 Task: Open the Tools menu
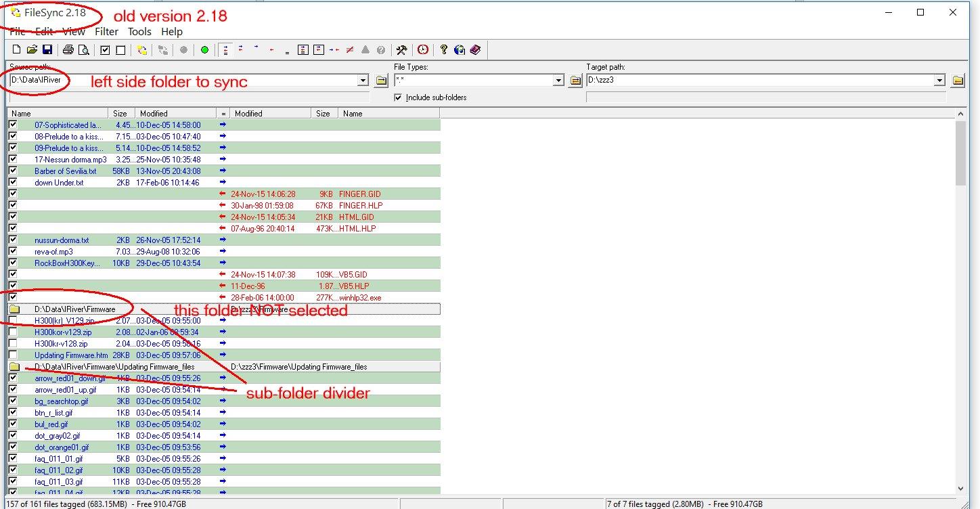[139, 31]
